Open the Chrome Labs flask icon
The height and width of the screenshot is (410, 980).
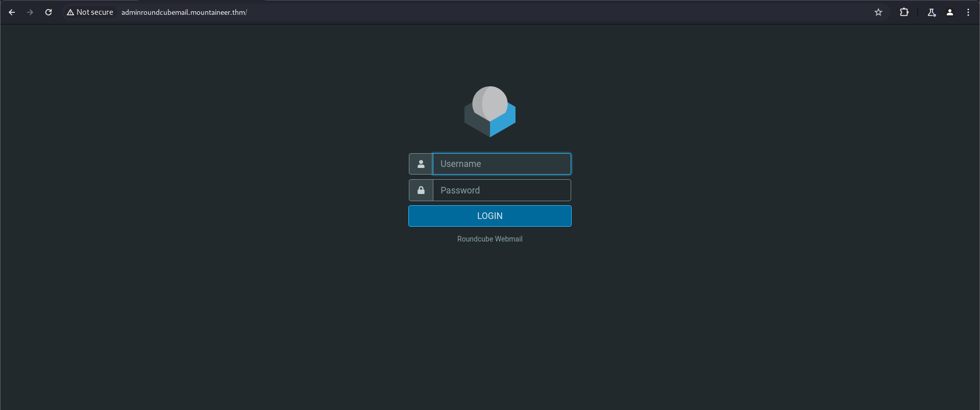pyautogui.click(x=931, y=12)
